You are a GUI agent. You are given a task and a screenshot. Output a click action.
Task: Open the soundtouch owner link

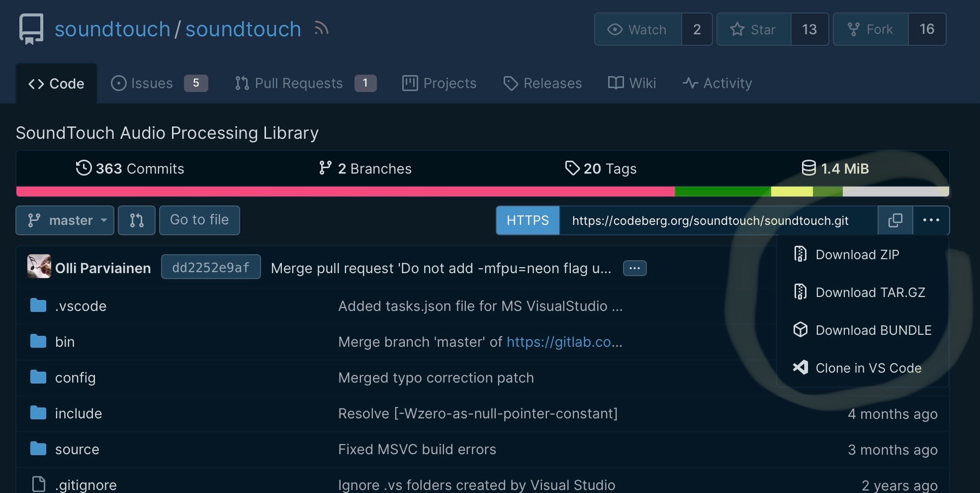[x=112, y=29]
